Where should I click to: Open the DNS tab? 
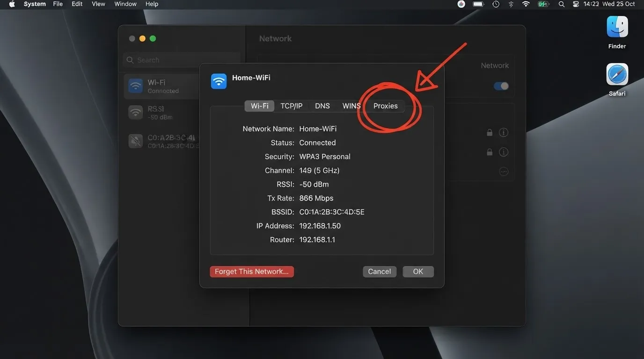322,106
